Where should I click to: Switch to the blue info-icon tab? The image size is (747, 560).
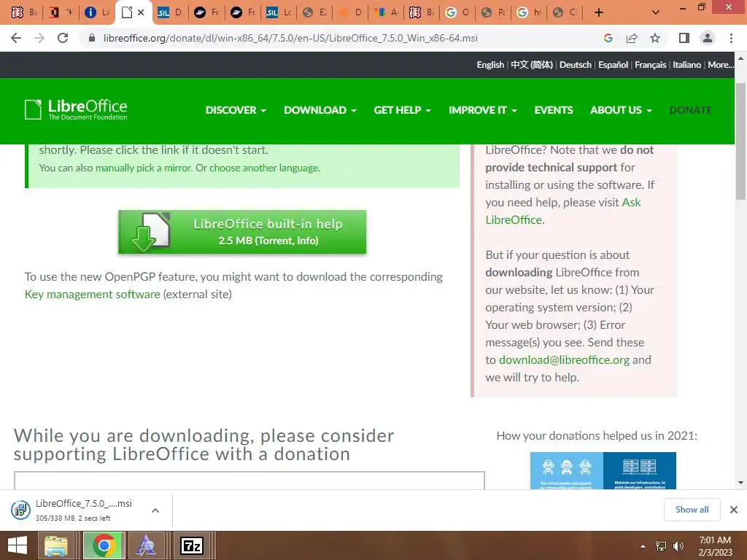97,12
